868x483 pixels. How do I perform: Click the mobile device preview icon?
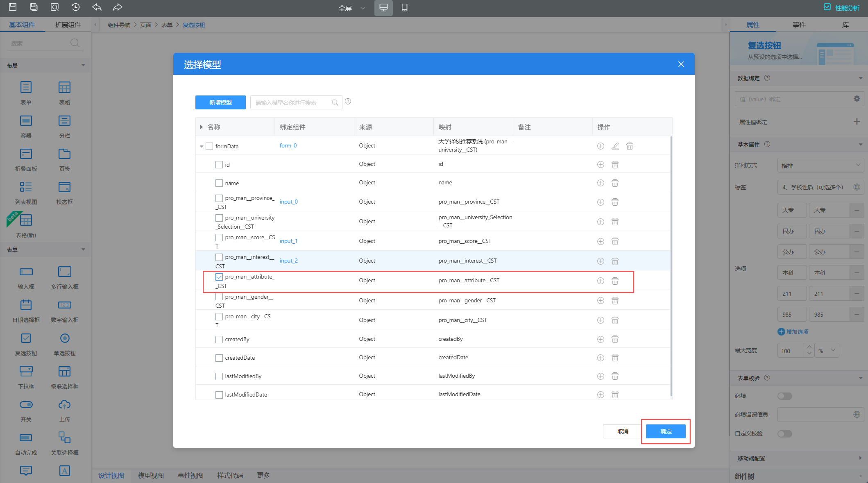(x=404, y=8)
